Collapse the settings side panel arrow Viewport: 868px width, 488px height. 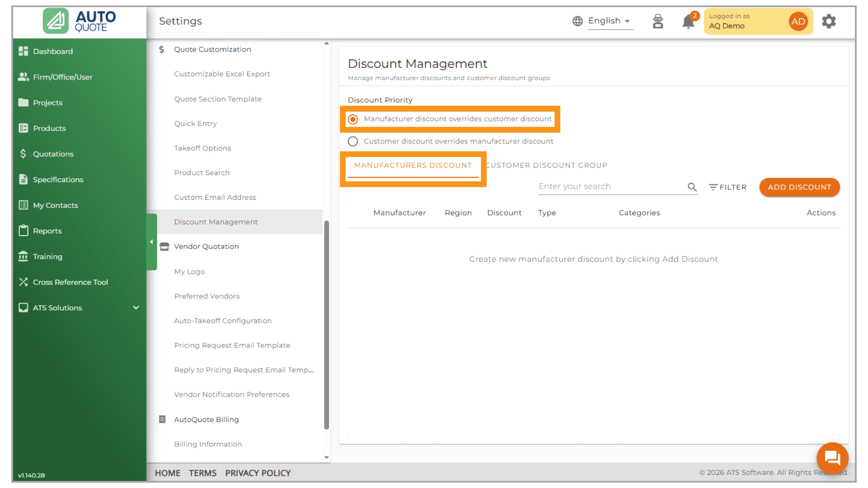click(x=151, y=242)
